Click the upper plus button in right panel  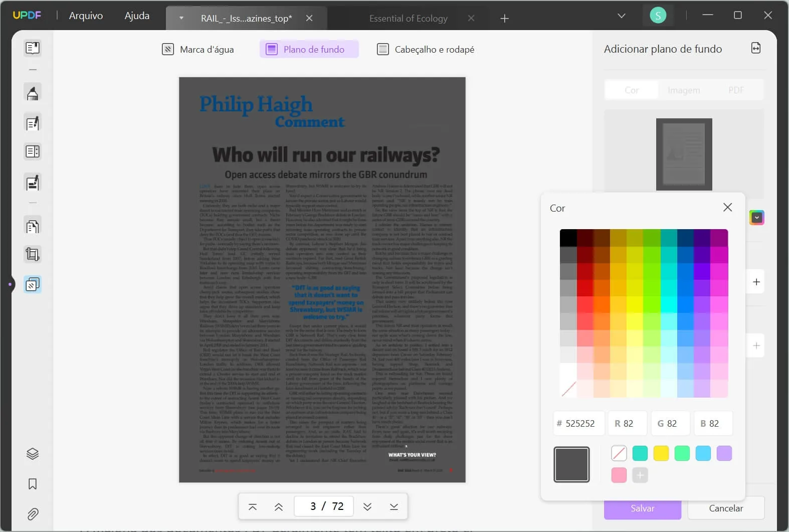pyautogui.click(x=756, y=282)
